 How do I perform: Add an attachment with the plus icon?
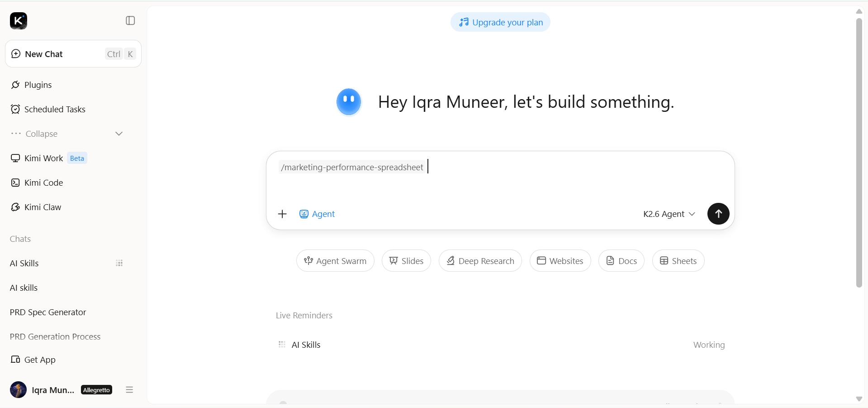click(x=282, y=214)
